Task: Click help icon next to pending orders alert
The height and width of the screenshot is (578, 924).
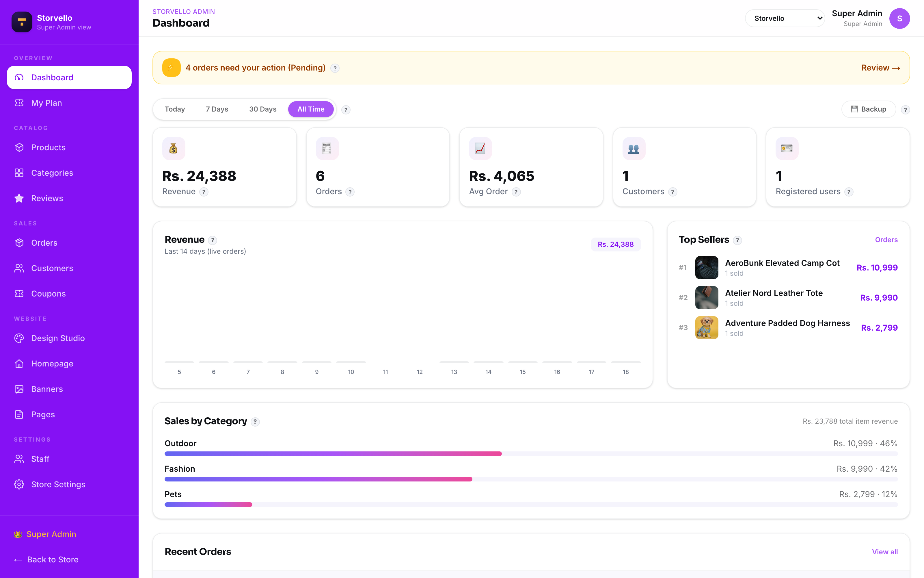Action: (x=335, y=68)
